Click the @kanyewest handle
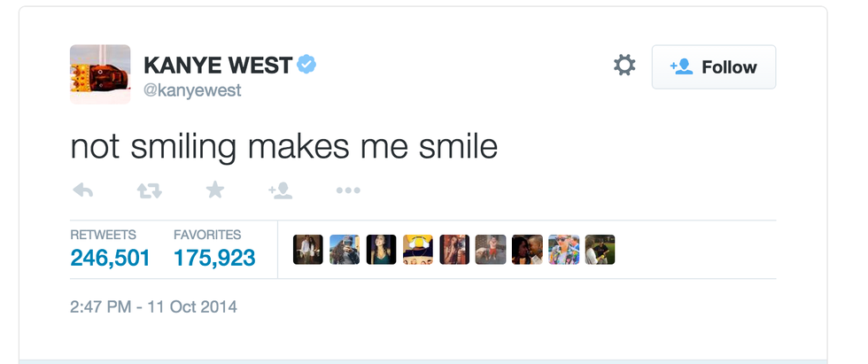Screen dimensions: 868x364 tap(192, 90)
